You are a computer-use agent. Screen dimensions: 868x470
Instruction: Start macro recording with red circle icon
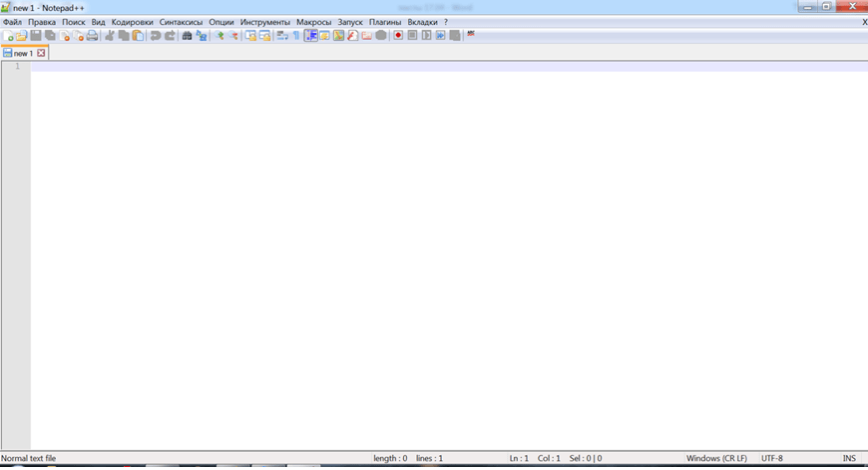point(397,36)
